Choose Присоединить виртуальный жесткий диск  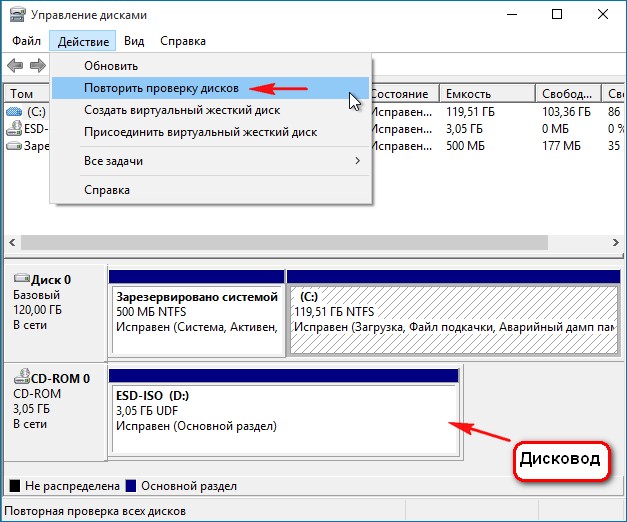point(200,132)
